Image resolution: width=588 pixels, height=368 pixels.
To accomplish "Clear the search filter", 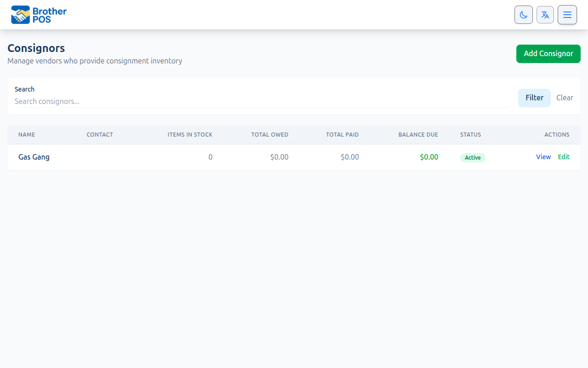I will [x=565, y=98].
